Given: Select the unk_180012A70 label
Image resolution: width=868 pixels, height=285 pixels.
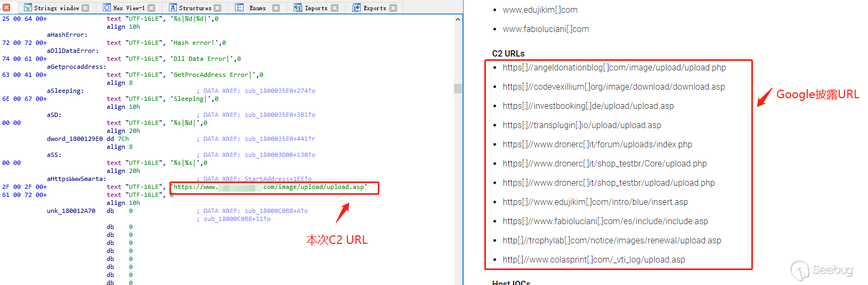Looking at the screenshot, I should point(71,211).
